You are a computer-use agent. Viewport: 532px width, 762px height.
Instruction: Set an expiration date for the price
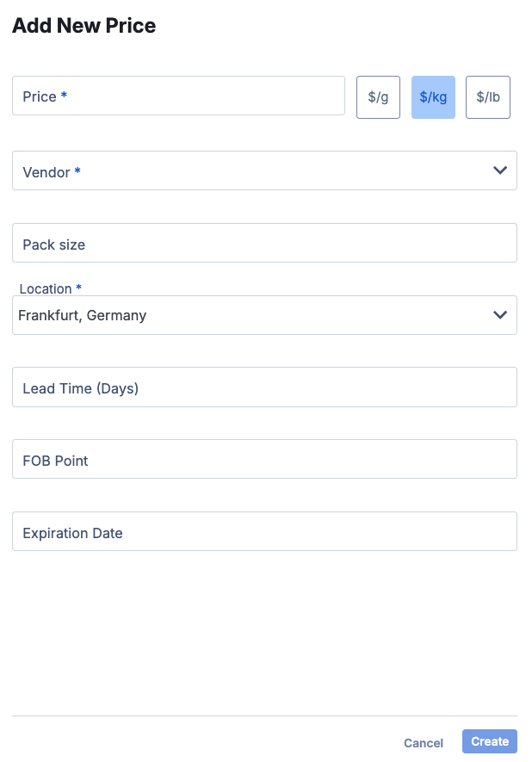point(264,531)
